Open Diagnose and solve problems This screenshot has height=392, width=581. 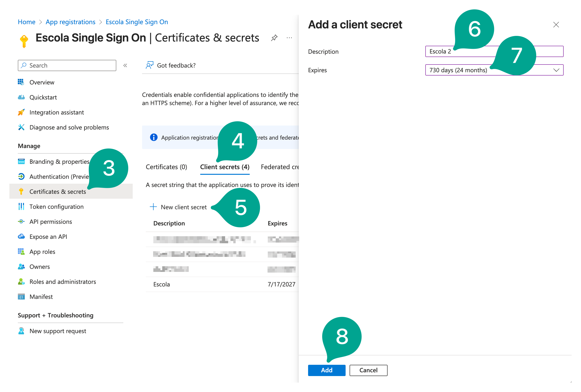69,127
